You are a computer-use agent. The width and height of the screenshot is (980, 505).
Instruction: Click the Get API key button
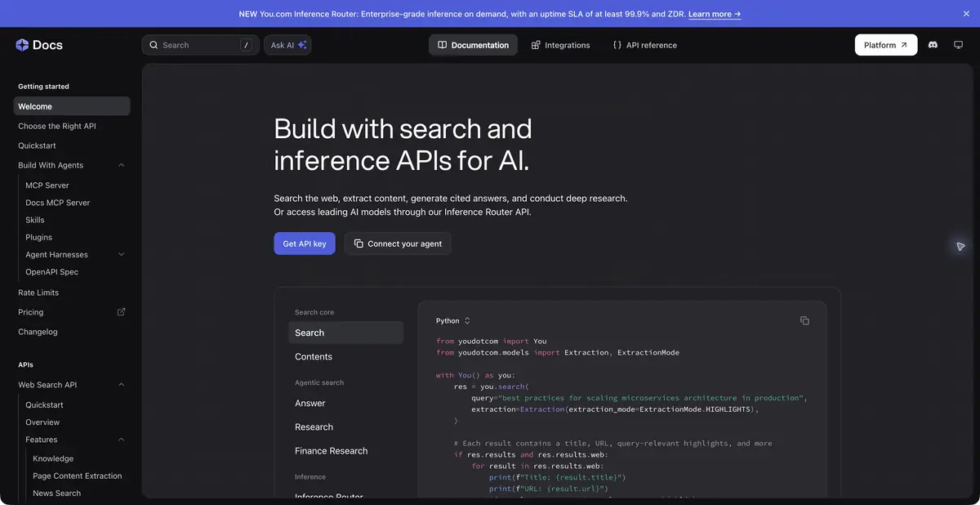point(305,244)
